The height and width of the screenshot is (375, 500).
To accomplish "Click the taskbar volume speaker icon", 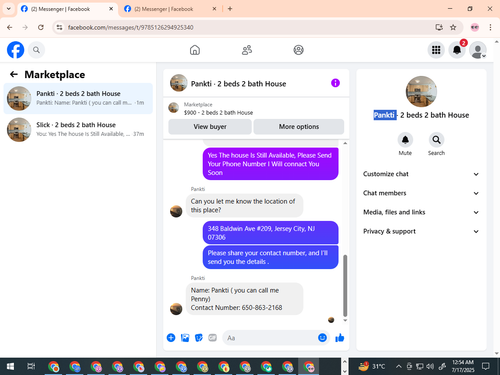I will (430, 367).
